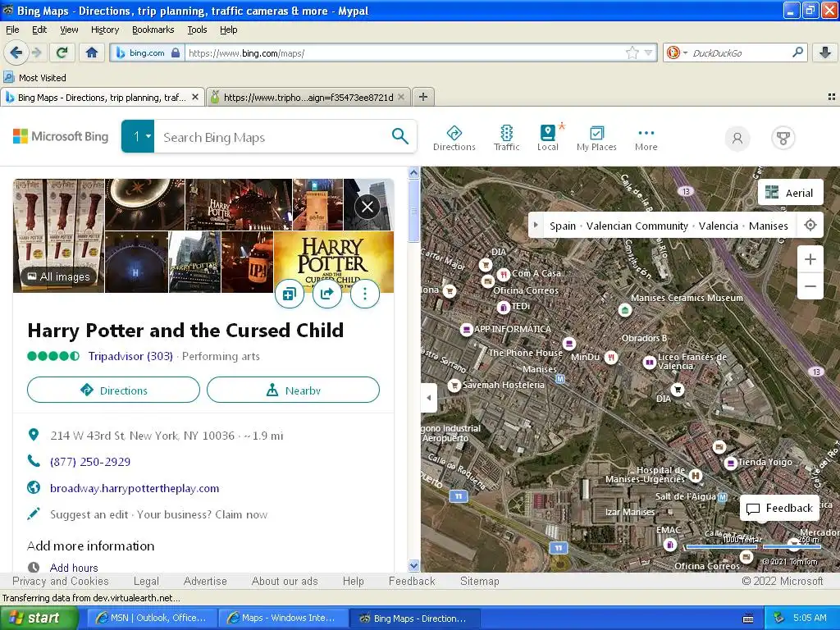The height and width of the screenshot is (630, 840).
Task: Open the Local icon
Action: coord(547,138)
